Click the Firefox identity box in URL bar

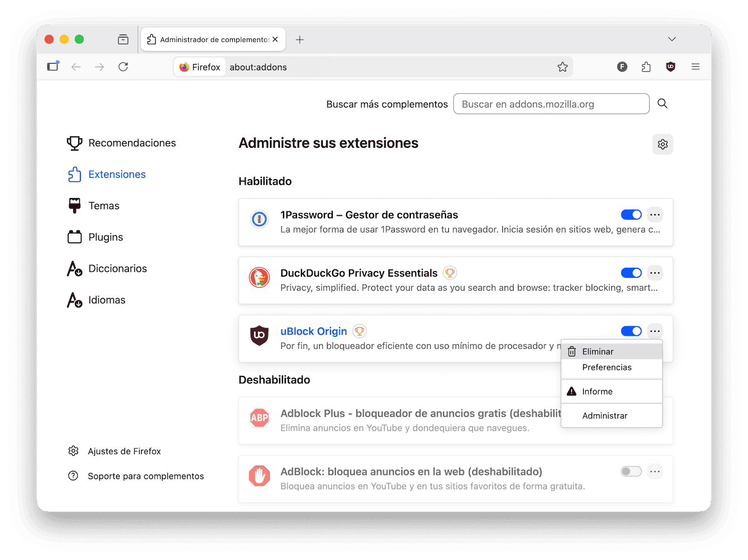coord(200,67)
